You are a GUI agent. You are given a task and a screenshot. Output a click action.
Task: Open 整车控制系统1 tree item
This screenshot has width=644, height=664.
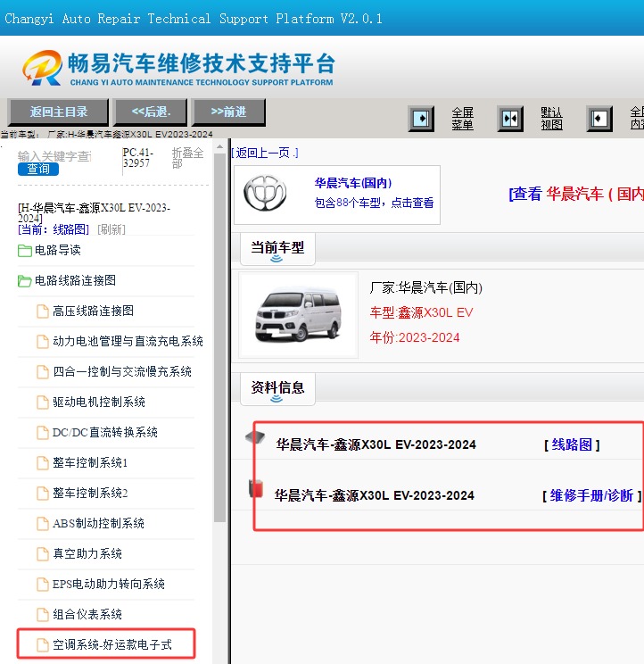tap(90, 463)
